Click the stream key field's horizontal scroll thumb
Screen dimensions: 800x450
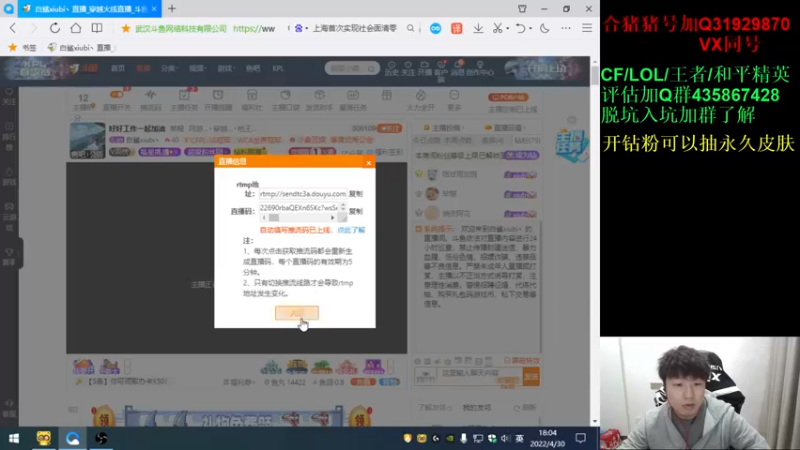point(274,218)
